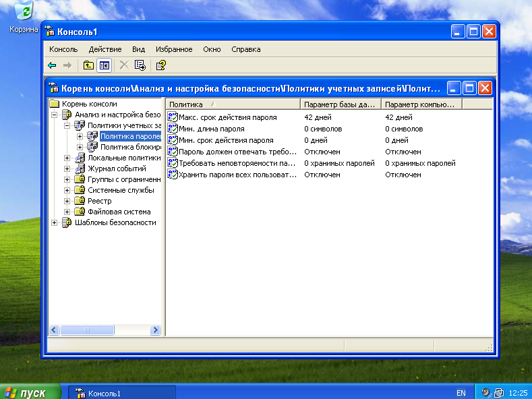Expand the Файловая система node

click(67, 212)
